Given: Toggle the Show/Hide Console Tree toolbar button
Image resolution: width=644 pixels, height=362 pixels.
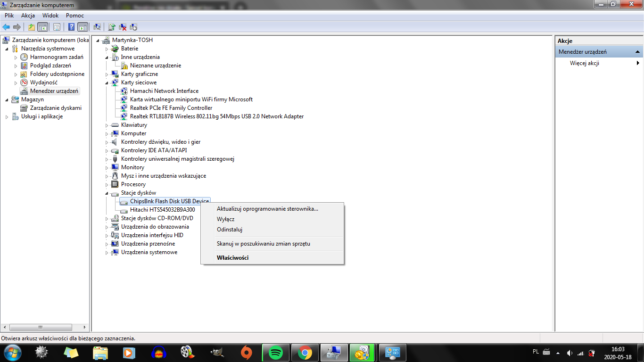Looking at the screenshot, I should [x=42, y=27].
